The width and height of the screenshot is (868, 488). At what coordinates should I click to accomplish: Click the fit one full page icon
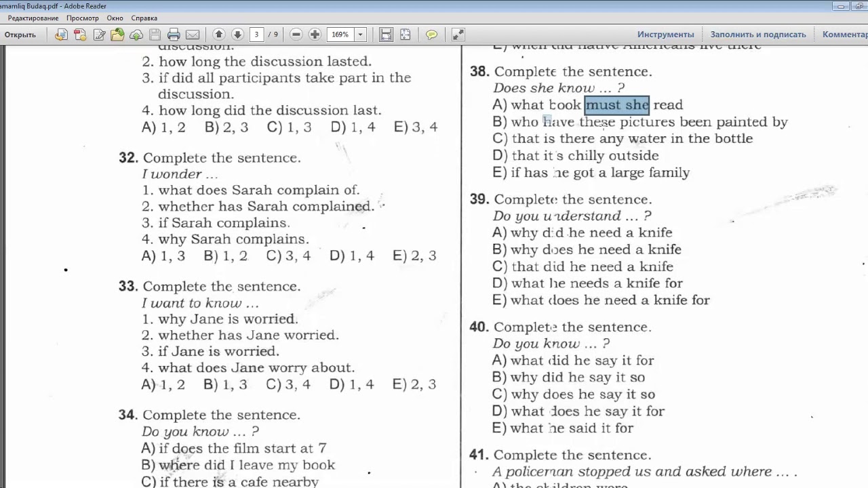(x=405, y=35)
